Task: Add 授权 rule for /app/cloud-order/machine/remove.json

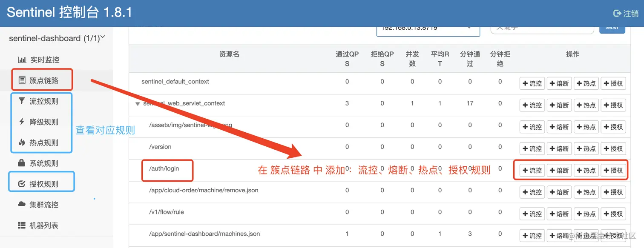Action: [x=613, y=192]
